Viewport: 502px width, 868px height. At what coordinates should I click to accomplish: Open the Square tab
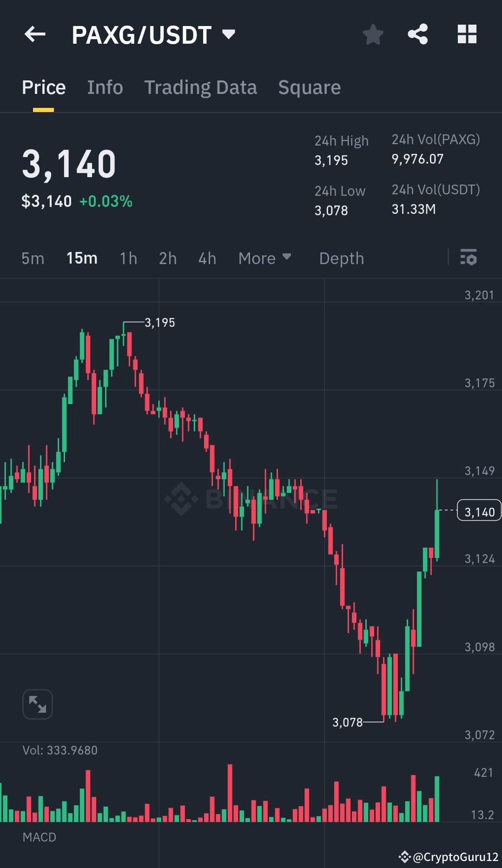pyautogui.click(x=309, y=87)
